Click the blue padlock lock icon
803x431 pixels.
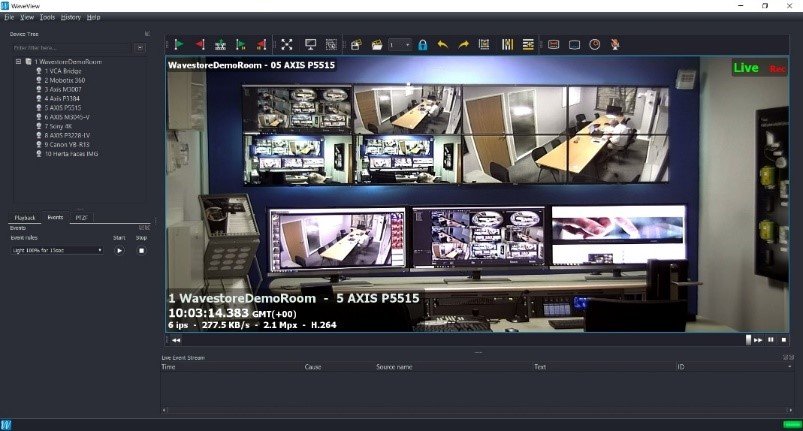click(x=422, y=44)
